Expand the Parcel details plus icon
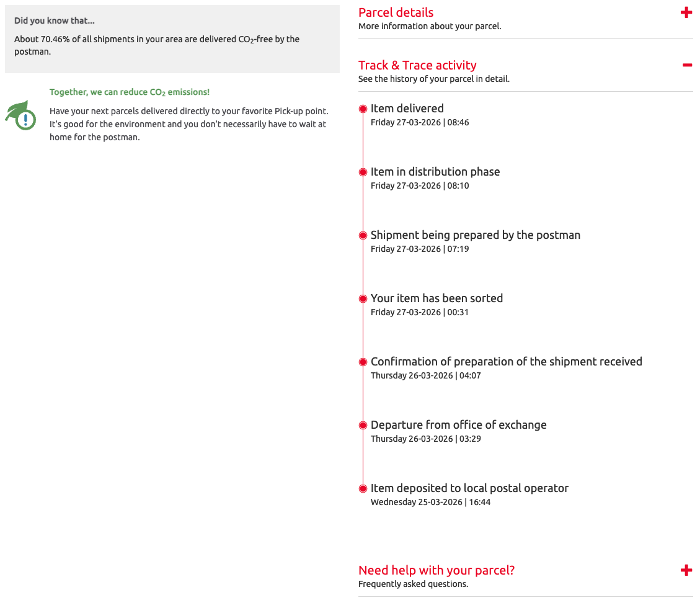Viewport: 700px width, 600px height. (686, 12)
